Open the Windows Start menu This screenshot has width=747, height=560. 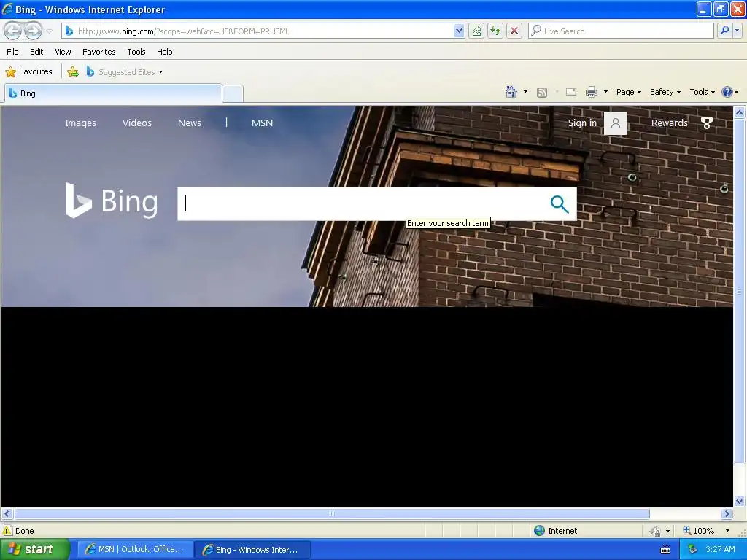(x=35, y=550)
